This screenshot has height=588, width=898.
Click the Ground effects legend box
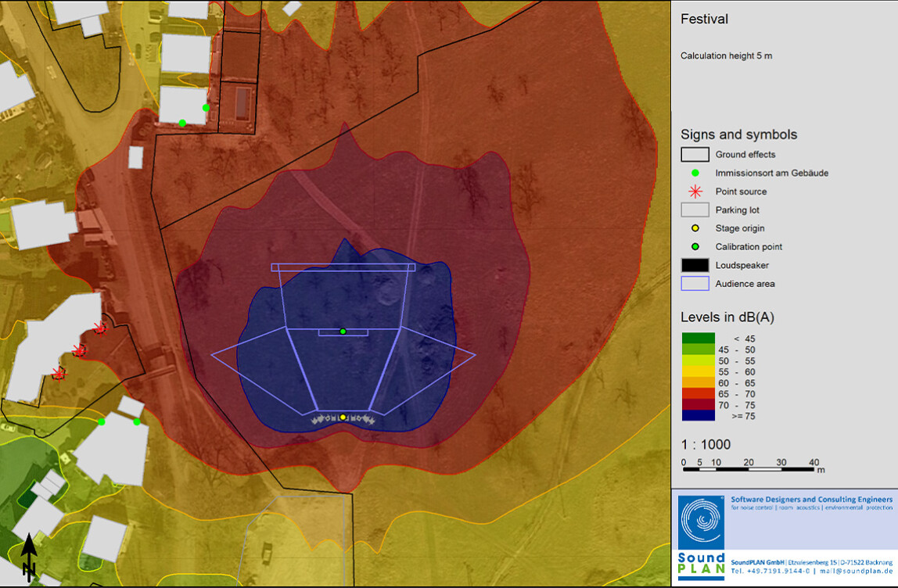tap(695, 155)
